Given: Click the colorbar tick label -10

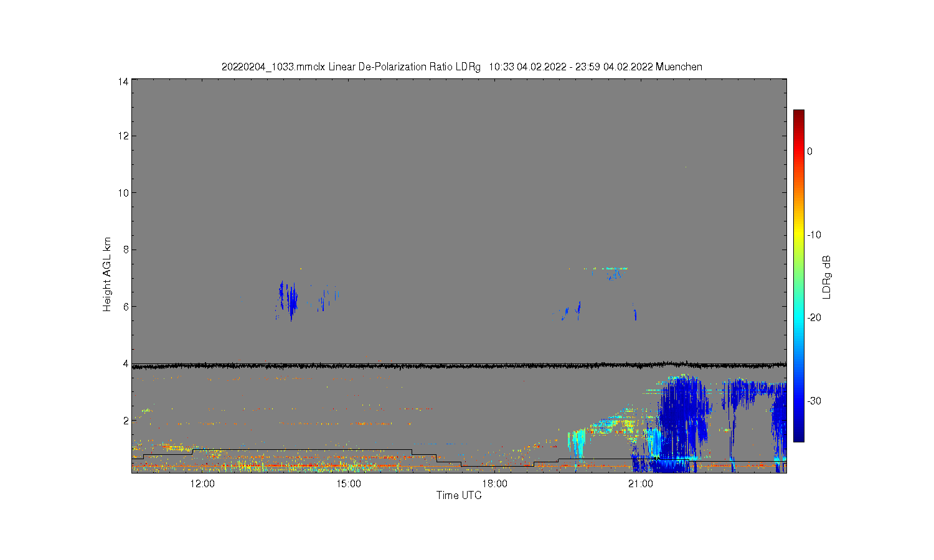Looking at the screenshot, I should pos(814,235).
